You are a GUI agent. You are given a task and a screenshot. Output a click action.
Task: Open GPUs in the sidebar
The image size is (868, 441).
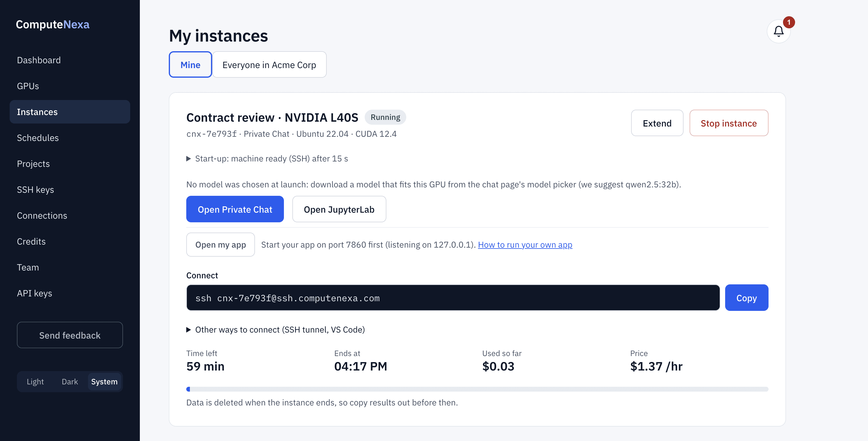click(x=70, y=86)
